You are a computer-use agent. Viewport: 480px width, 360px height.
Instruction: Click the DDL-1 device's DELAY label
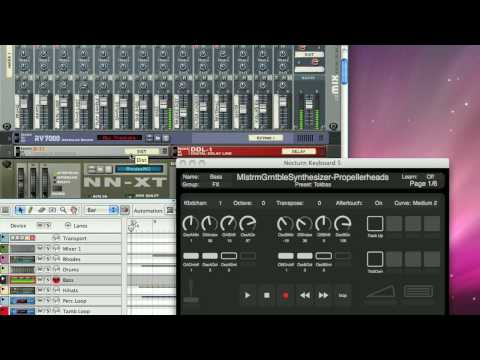tap(298, 151)
